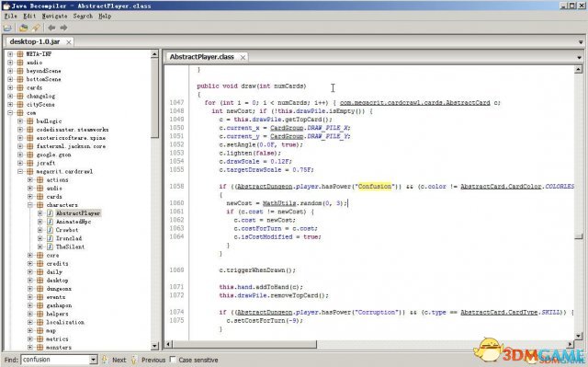Click the audio package icon at top level
This screenshot has width=588, height=367.
(20, 63)
